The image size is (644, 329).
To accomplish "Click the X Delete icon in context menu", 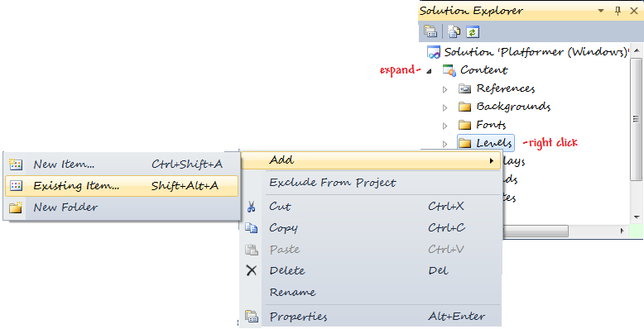I will (x=252, y=270).
